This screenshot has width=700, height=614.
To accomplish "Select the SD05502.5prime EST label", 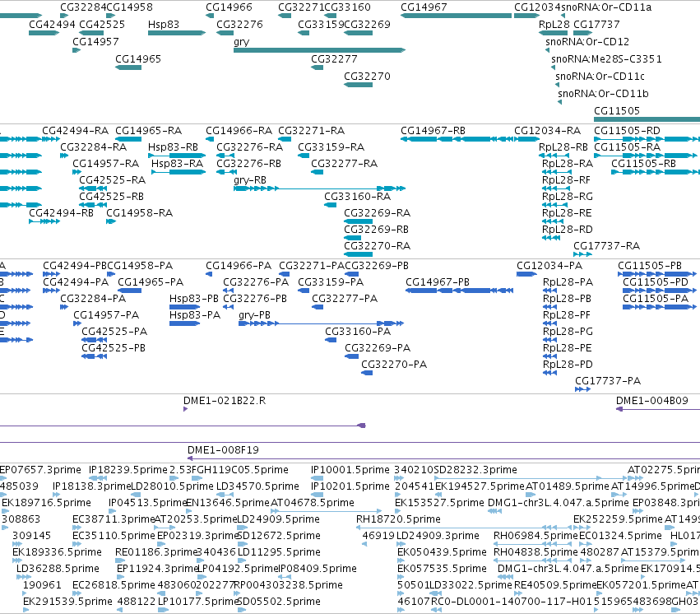I will 279,602.
